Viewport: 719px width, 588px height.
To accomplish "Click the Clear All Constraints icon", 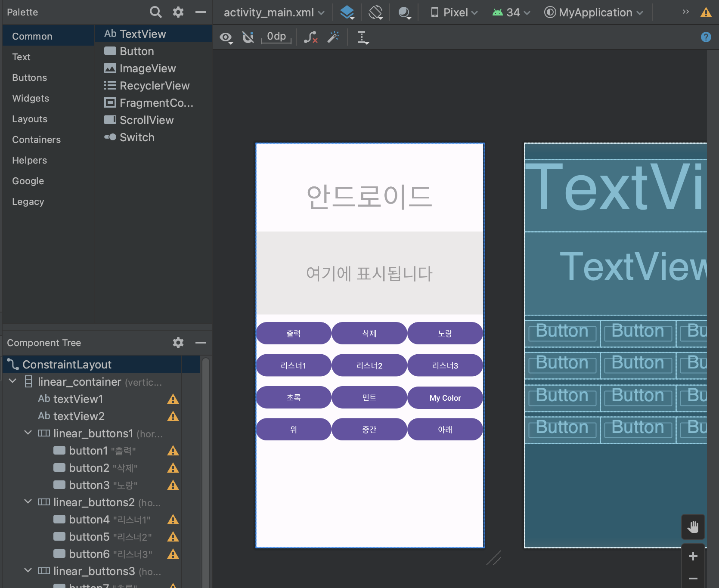I will pos(310,37).
